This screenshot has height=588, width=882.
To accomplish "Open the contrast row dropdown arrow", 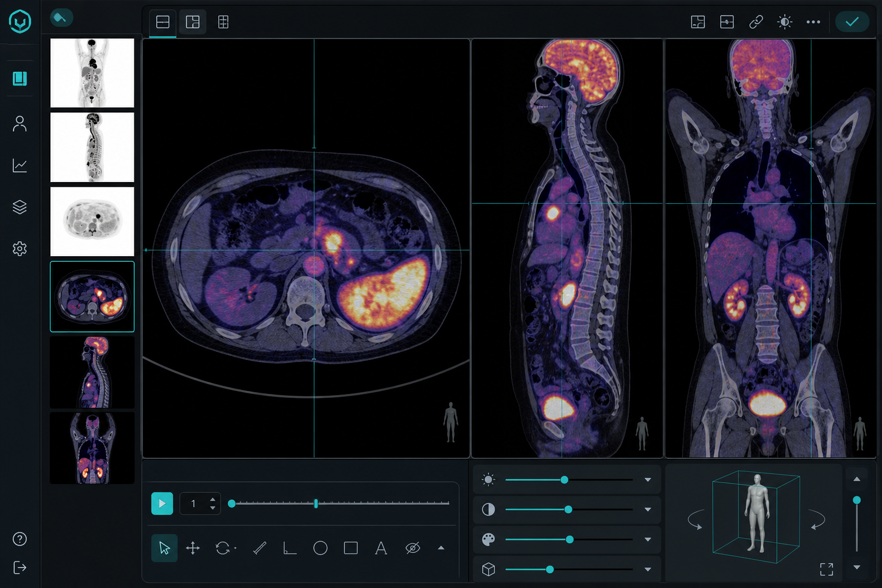I will click(648, 510).
